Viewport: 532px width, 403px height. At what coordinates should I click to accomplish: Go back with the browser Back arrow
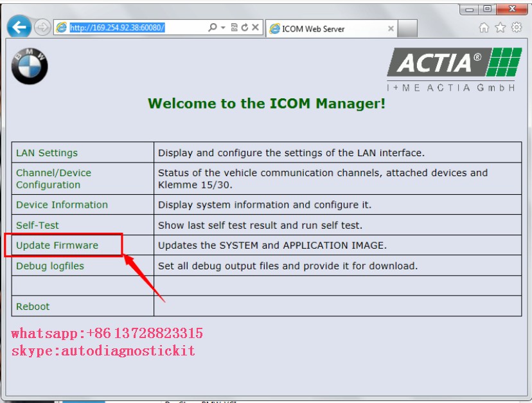pyautogui.click(x=19, y=27)
